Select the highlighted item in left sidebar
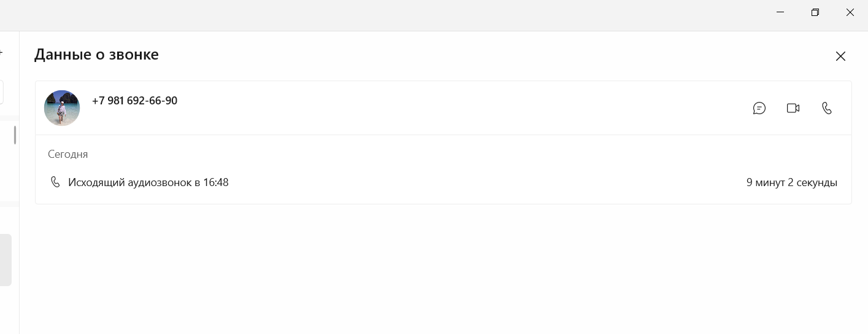The image size is (868, 334). coord(6,260)
